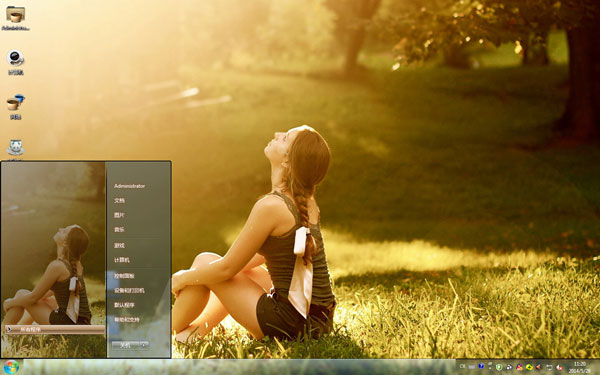Screen dimensions: 600x375
Task: Click the 关机 shutdown button
Action: point(125,345)
